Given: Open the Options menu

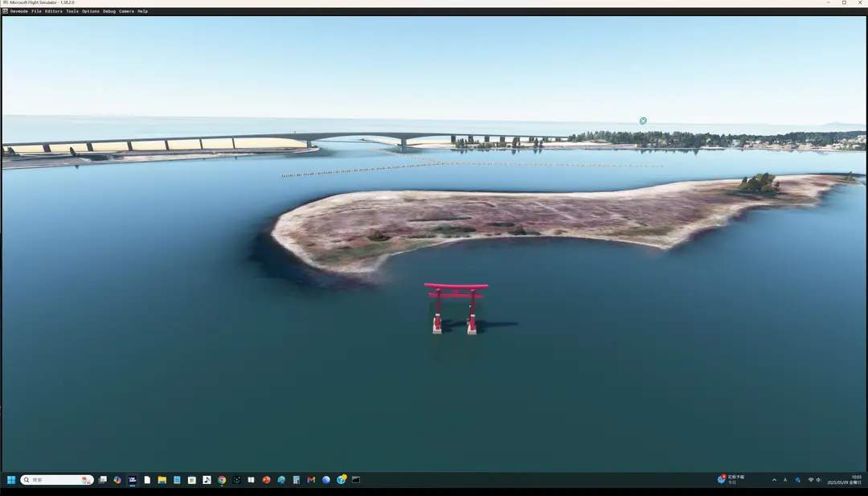Looking at the screenshot, I should tap(90, 11).
